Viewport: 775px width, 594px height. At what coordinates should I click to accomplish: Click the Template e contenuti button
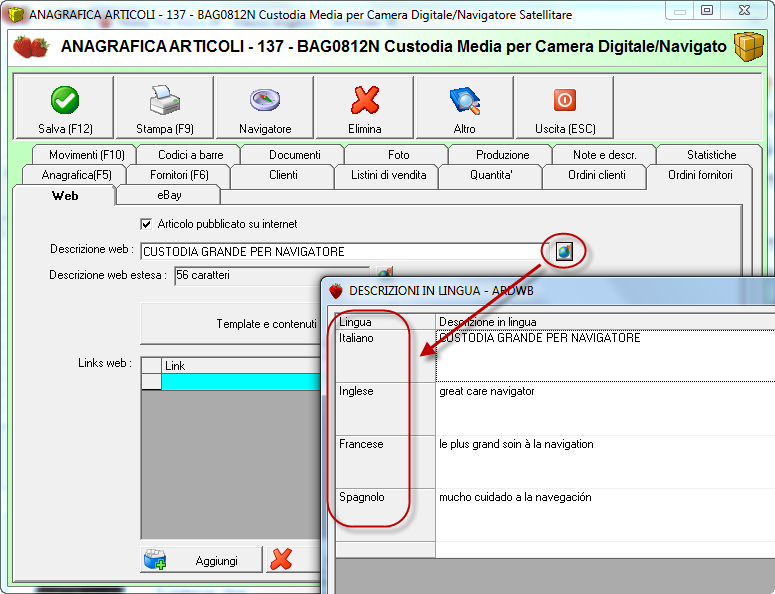231,324
